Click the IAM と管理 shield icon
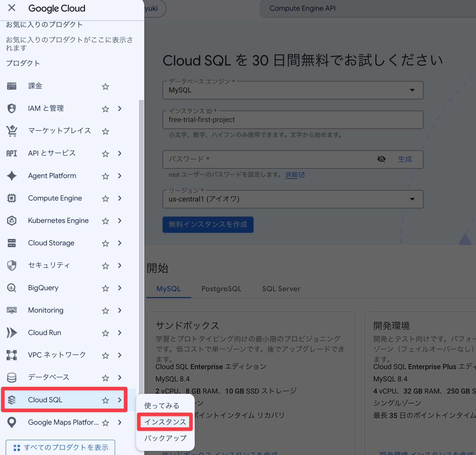 [x=12, y=109]
